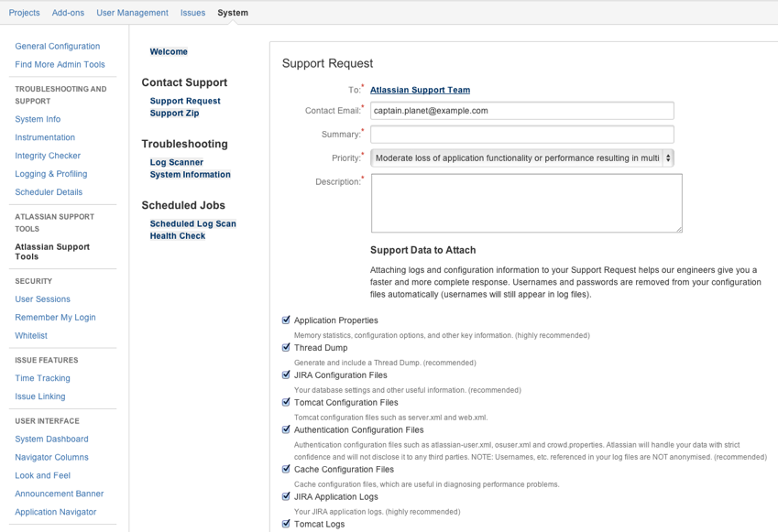Viewport: 778px width, 532px height.
Task: Uncheck Cache Configuration Files option
Action: point(286,470)
